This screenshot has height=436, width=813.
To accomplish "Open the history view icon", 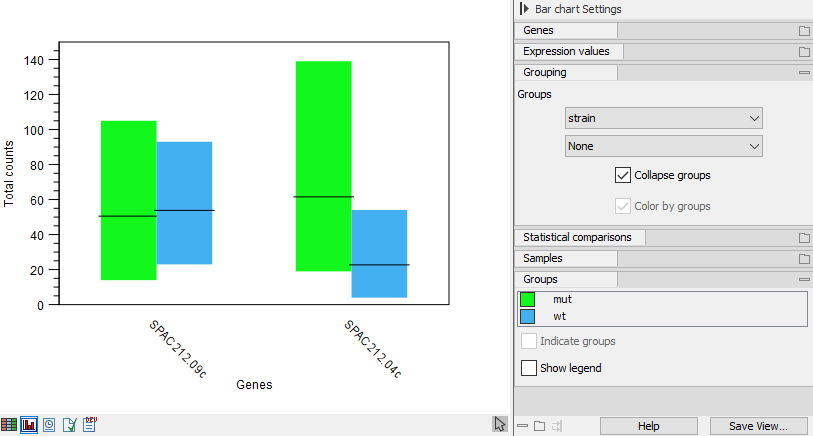I will pos(49,425).
